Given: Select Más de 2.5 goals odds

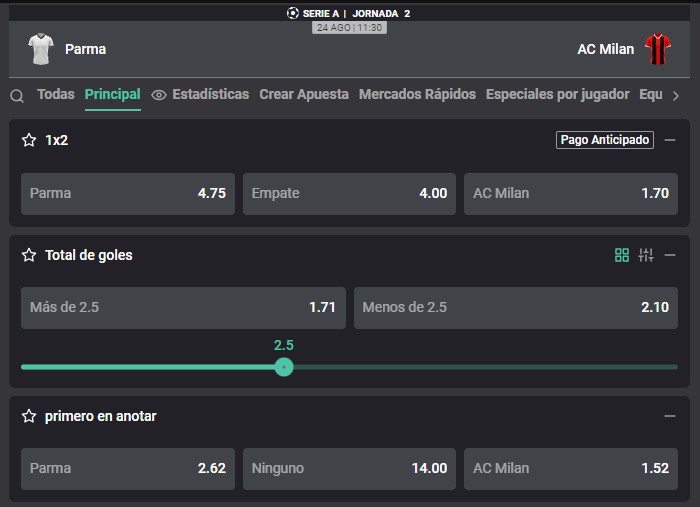Looking at the screenshot, I should [183, 307].
